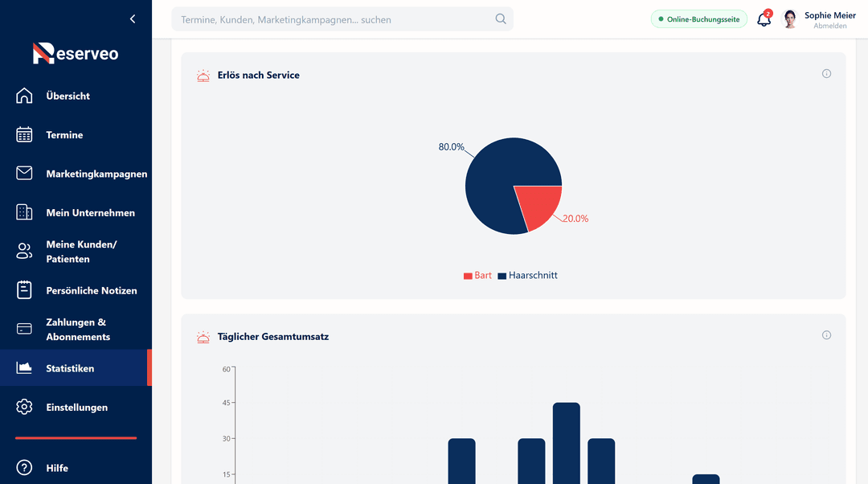Click the Einstellungen gear icon
868x484 pixels.
coord(24,407)
